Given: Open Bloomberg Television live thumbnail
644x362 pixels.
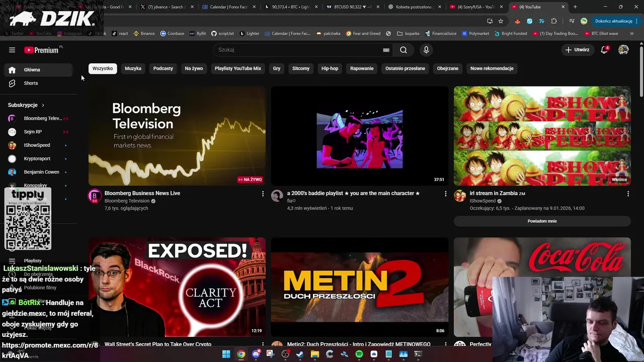Looking at the screenshot, I should coord(177,136).
